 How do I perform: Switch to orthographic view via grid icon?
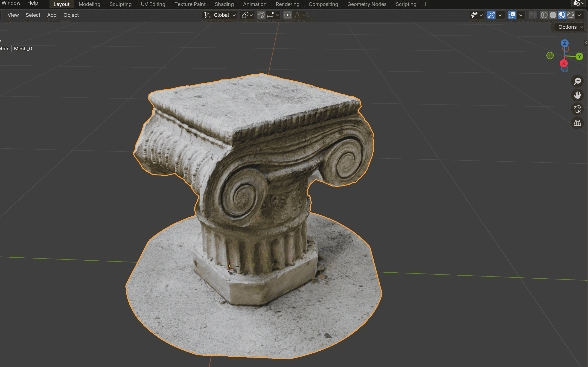578,122
